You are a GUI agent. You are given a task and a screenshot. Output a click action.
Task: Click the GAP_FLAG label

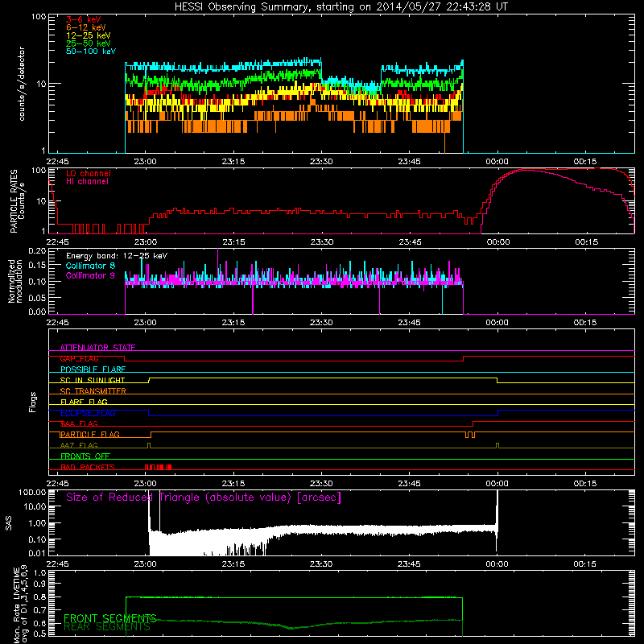(79, 358)
